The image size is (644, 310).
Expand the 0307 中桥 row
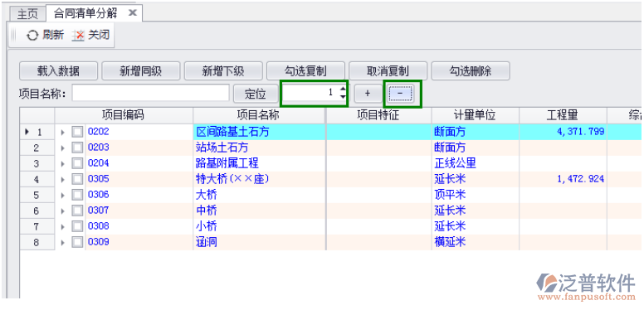pyautogui.click(x=63, y=211)
